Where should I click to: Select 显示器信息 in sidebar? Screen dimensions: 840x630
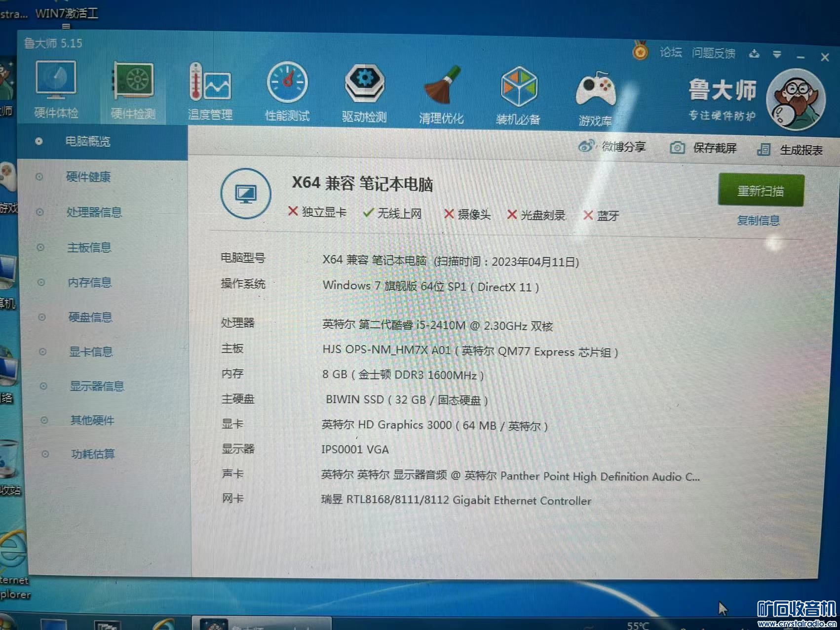point(97,386)
